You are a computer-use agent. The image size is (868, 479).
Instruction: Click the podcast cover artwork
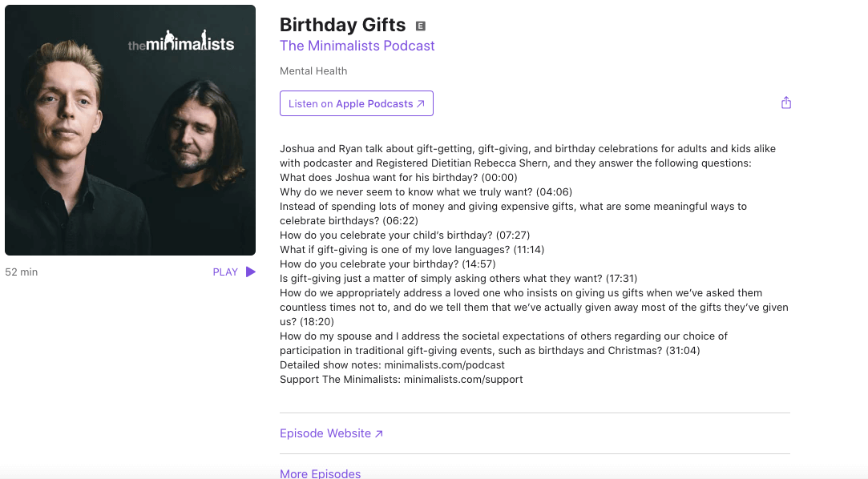[130, 129]
